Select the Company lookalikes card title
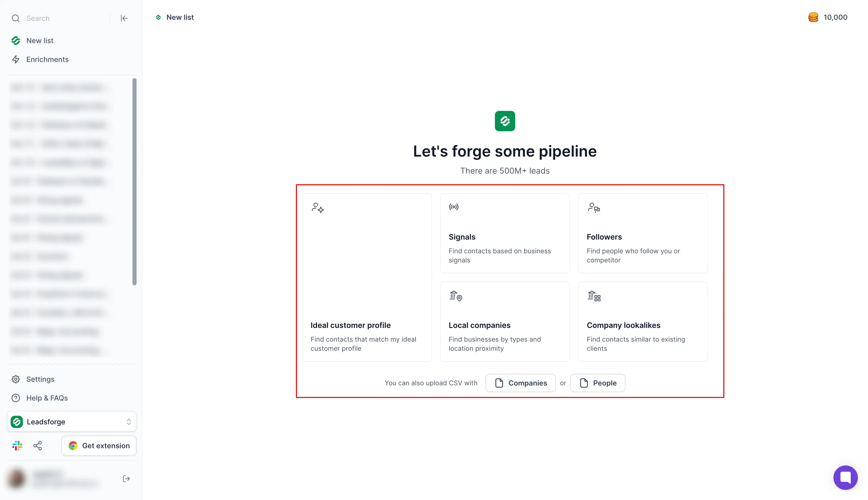The width and height of the screenshot is (868, 500). pos(623,325)
